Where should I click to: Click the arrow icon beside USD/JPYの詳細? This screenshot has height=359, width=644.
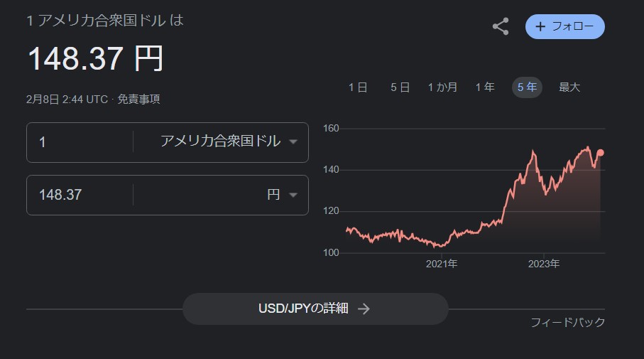pos(364,309)
